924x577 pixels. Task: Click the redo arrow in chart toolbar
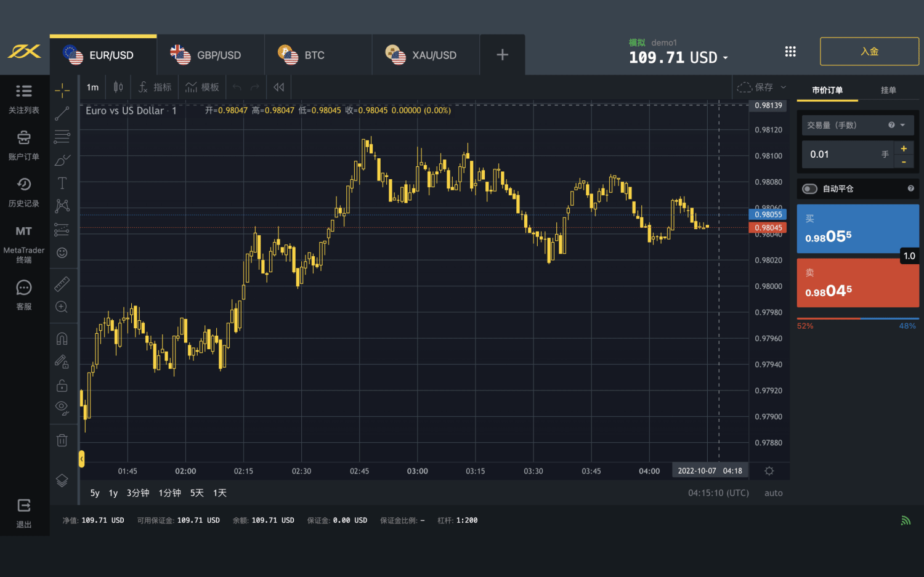click(x=255, y=87)
